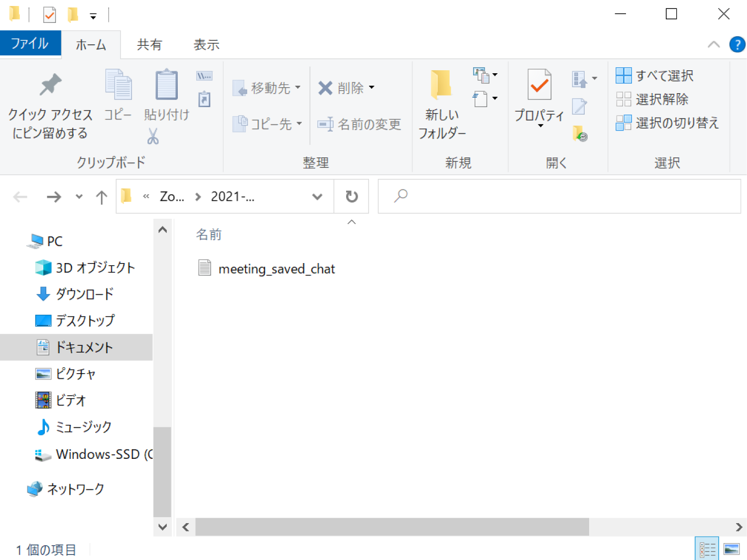Open Downloads (ダウンロード) folder
The height and width of the screenshot is (560, 747).
(75, 294)
